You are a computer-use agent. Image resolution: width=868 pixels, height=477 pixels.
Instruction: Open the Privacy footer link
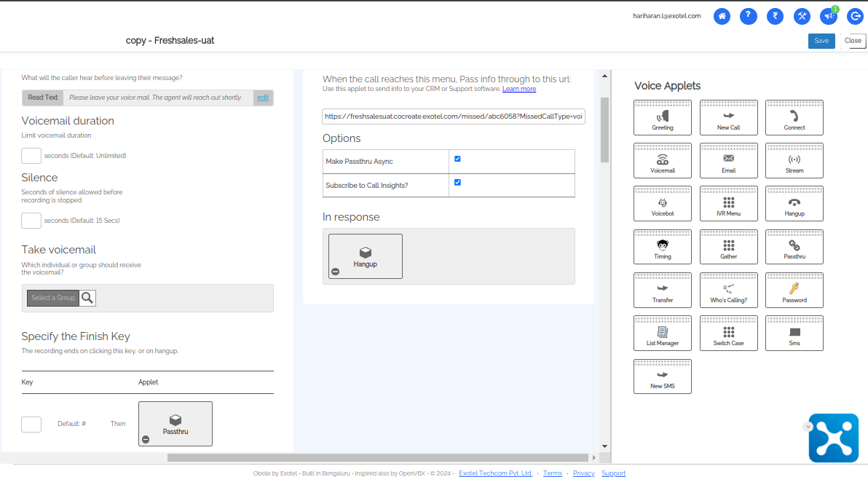(x=583, y=473)
